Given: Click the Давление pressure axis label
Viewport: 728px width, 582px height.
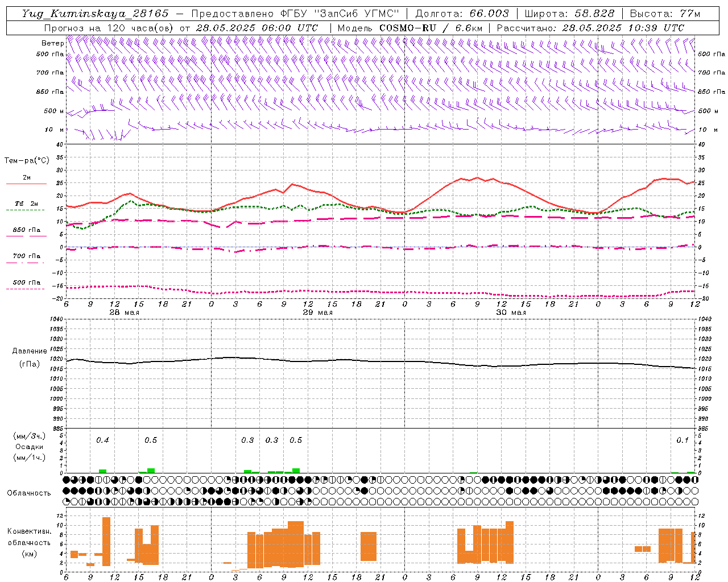Looking at the screenshot, I should coord(30,351).
